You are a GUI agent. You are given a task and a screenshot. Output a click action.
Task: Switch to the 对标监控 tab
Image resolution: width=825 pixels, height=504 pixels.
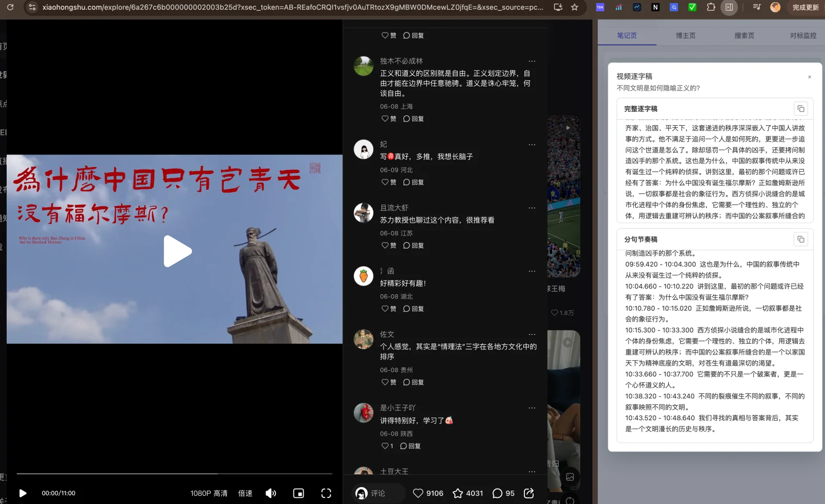(803, 36)
